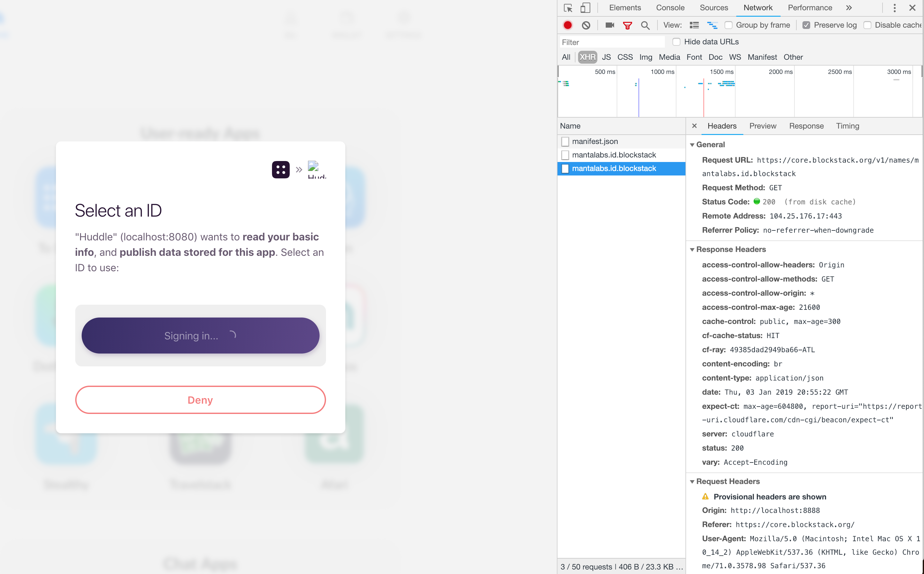Viewport: 924px width, 574px height.
Task: Stop recording network log
Action: tap(568, 25)
